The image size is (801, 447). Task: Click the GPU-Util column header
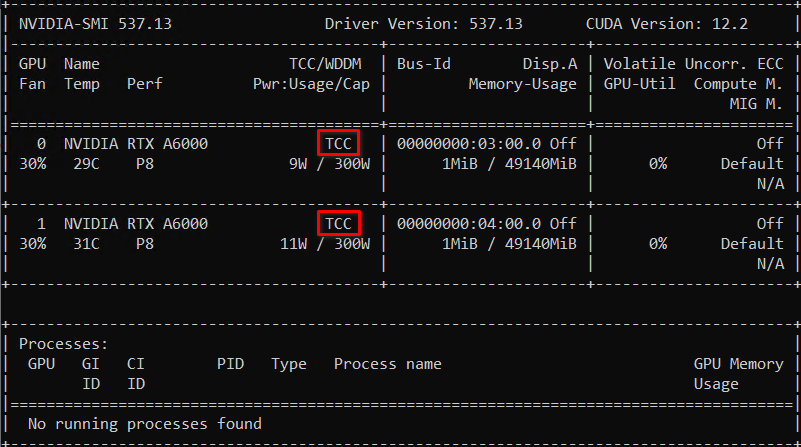pos(639,84)
